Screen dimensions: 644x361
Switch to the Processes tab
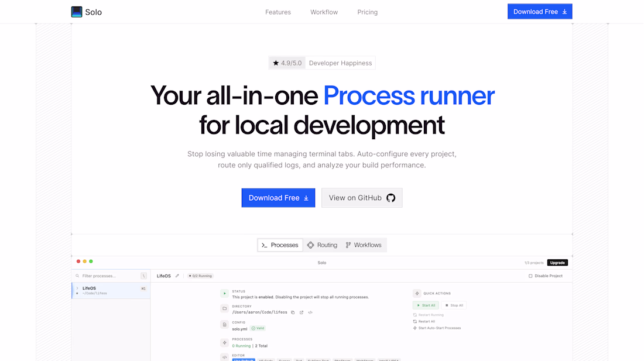click(280, 245)
